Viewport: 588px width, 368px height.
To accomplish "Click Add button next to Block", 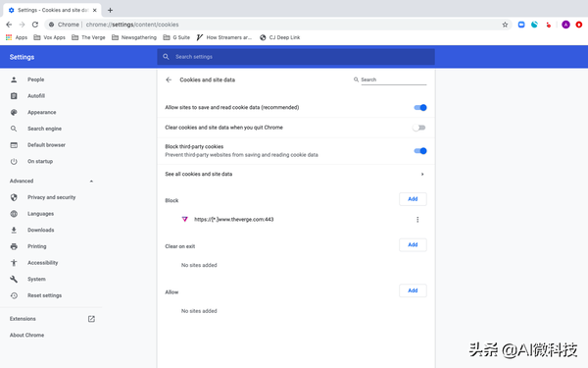I will point(413,199).
